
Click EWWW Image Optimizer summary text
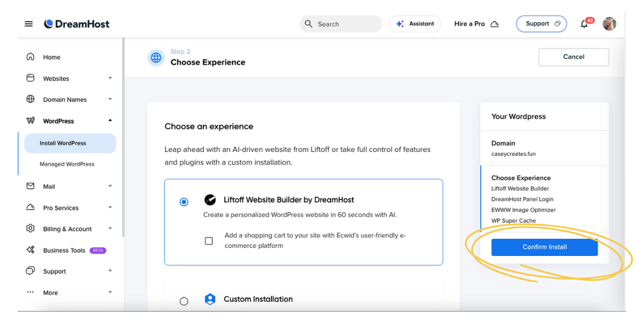pos(524,210)
